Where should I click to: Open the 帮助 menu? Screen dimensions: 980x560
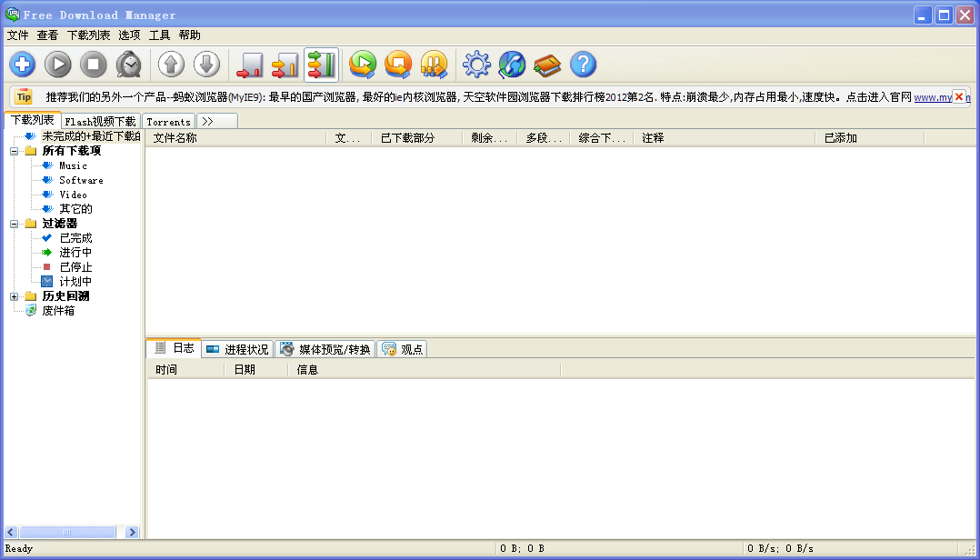pyautogui.click(x=189, y=35)
